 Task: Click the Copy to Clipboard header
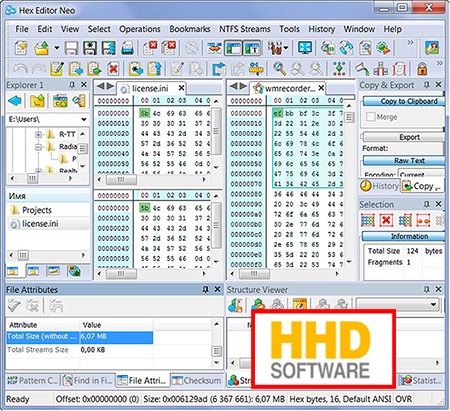[x=404, y=101]
